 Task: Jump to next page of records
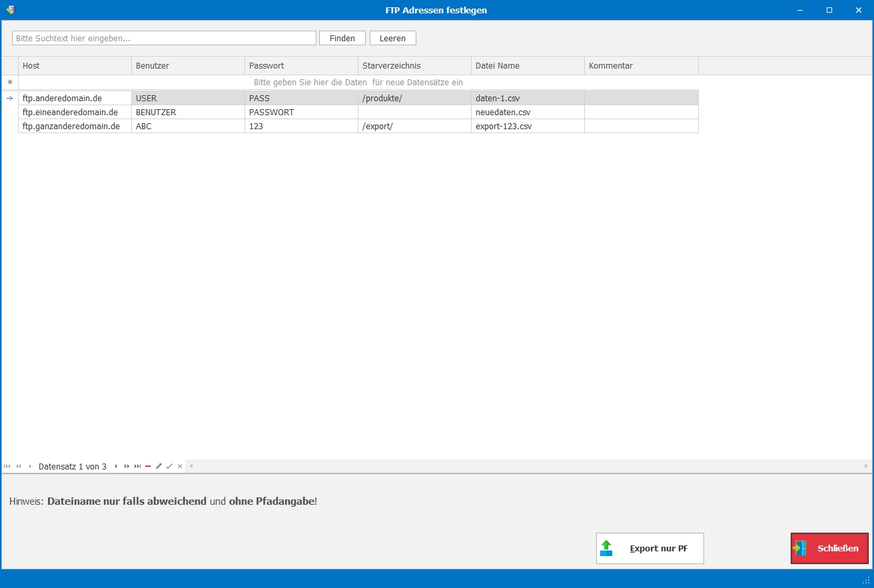coord(127,466)
